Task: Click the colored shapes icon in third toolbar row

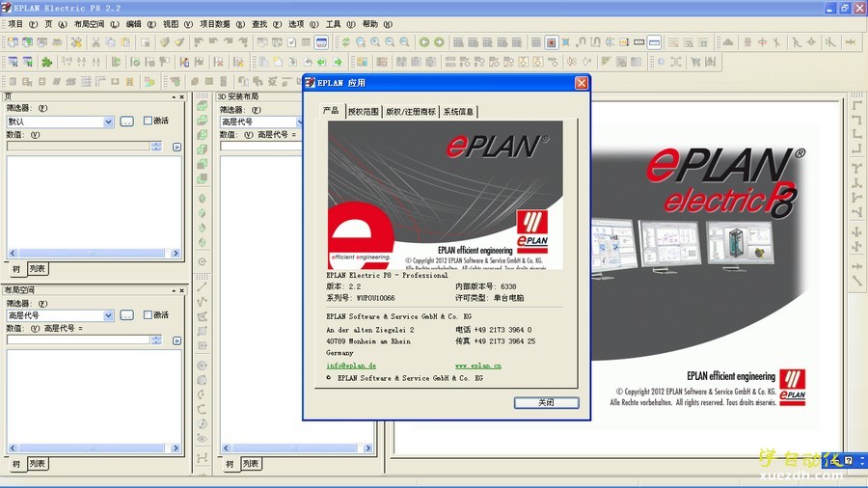Action: pyautogui.click(x=149, y=82)
